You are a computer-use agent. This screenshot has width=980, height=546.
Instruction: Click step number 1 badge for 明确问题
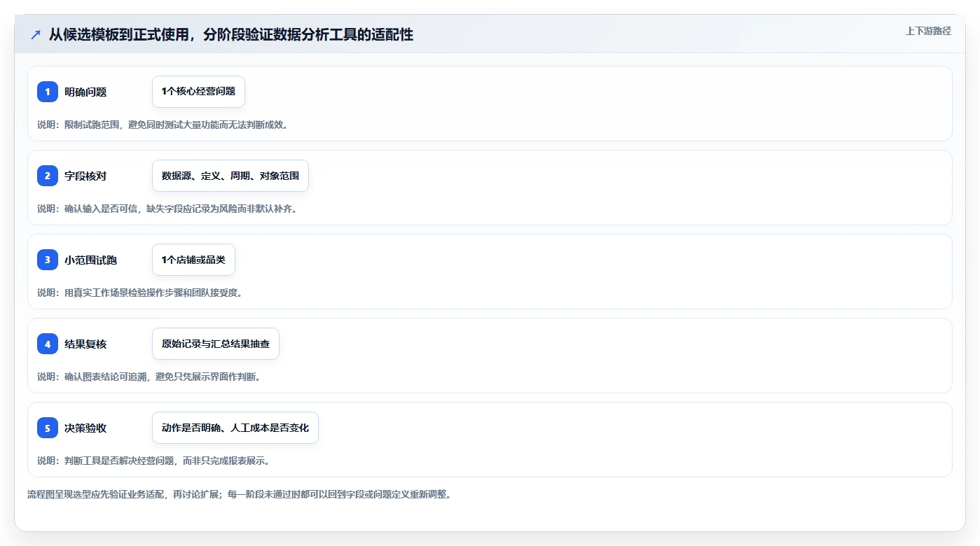48,92
